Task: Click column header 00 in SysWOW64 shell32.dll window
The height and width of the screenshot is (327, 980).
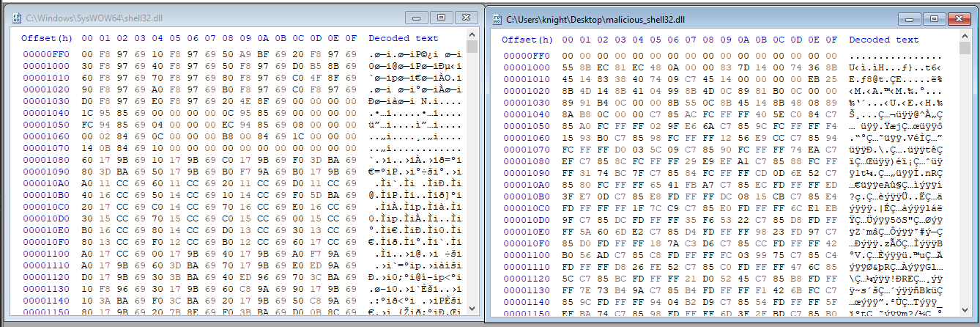Action: click(87, 38)
